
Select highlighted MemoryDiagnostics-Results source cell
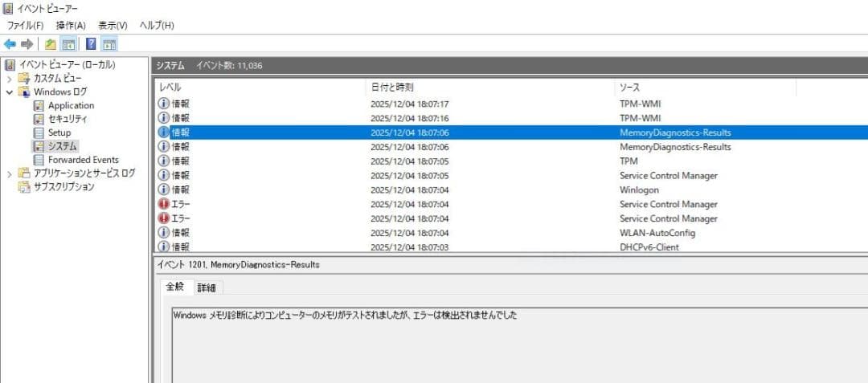pos(675,132)
